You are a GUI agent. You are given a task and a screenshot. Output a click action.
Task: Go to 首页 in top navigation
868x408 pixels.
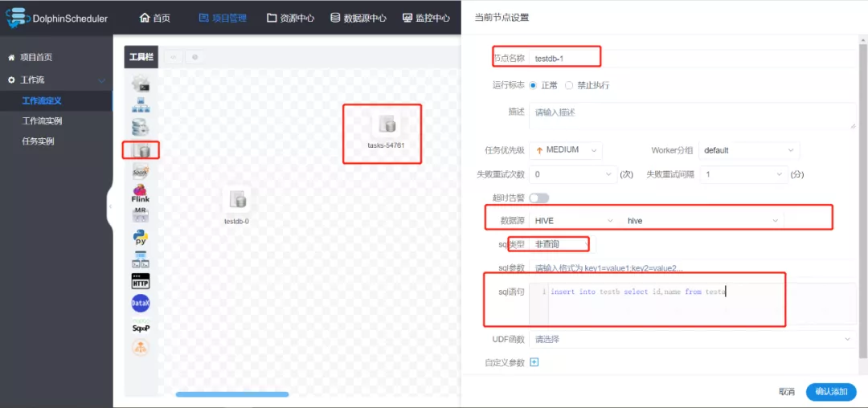point(155,18)
